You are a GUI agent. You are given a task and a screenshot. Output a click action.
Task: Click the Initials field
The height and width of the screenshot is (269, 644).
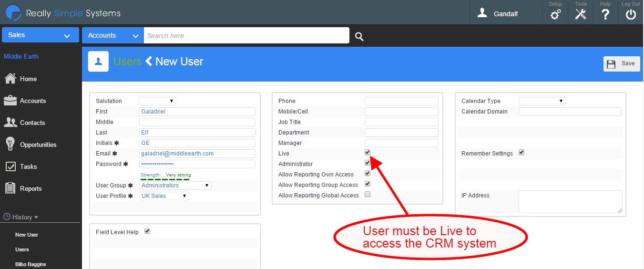click(197, 143)
